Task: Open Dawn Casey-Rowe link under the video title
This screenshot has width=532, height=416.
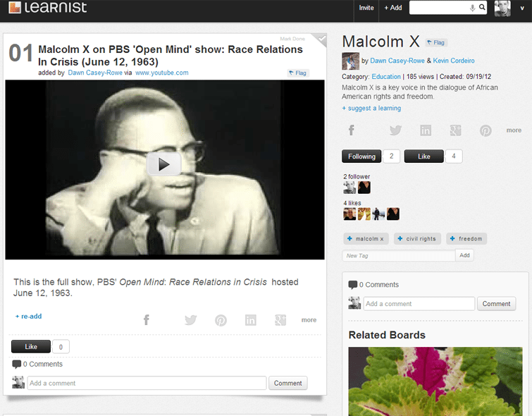Action: (x=95, y=73)
